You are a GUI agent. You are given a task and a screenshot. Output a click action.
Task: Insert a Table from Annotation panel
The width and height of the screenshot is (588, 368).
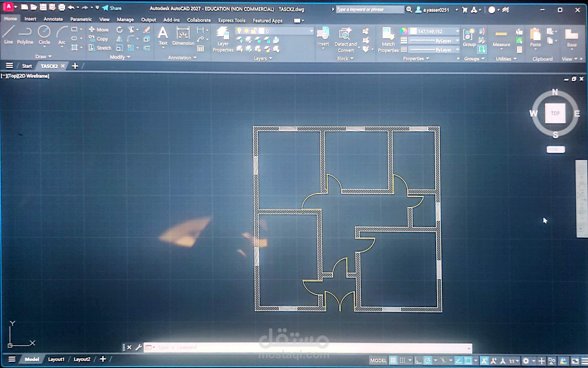point(201,49)
